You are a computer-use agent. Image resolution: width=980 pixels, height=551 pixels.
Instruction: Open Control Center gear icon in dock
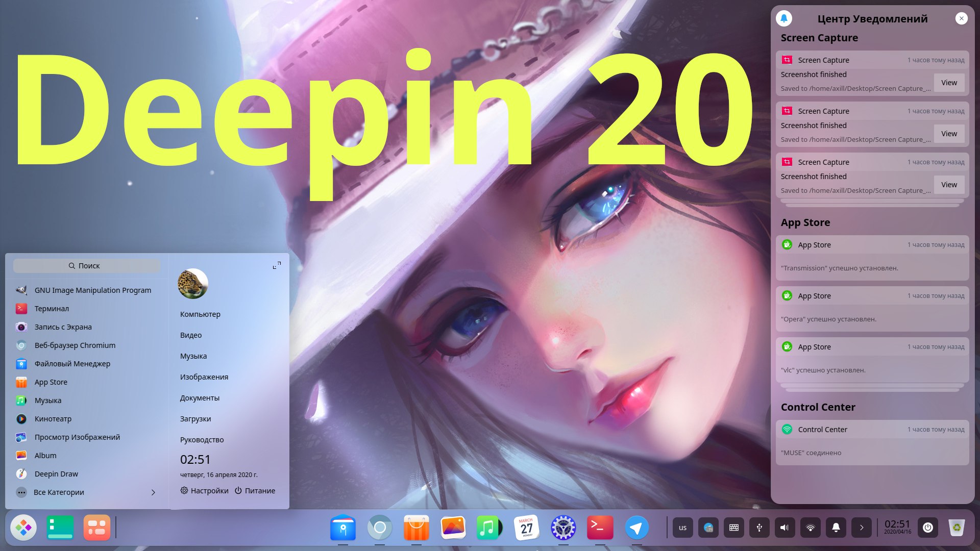pos(563,528)
